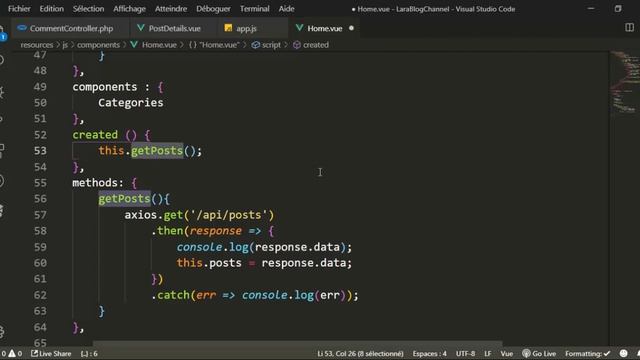Click 'script' breadcrumb item
Viewport: 640px width, 360px height.
(x=271, y=45)
